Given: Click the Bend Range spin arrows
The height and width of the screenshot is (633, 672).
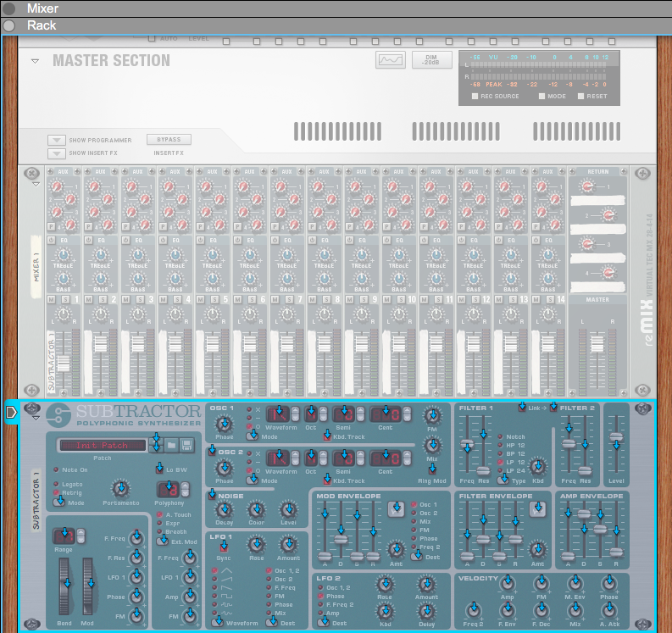Looking at the screenshot, I should (81, 536).
